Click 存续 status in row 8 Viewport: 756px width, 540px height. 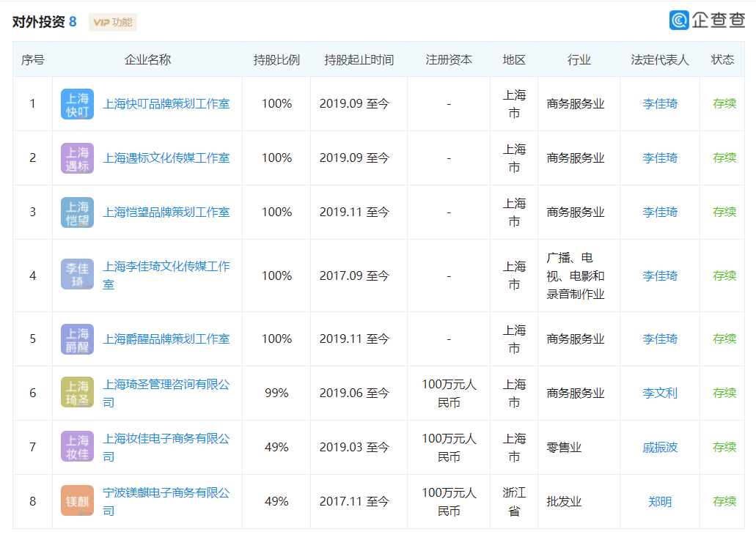(724, 501)
